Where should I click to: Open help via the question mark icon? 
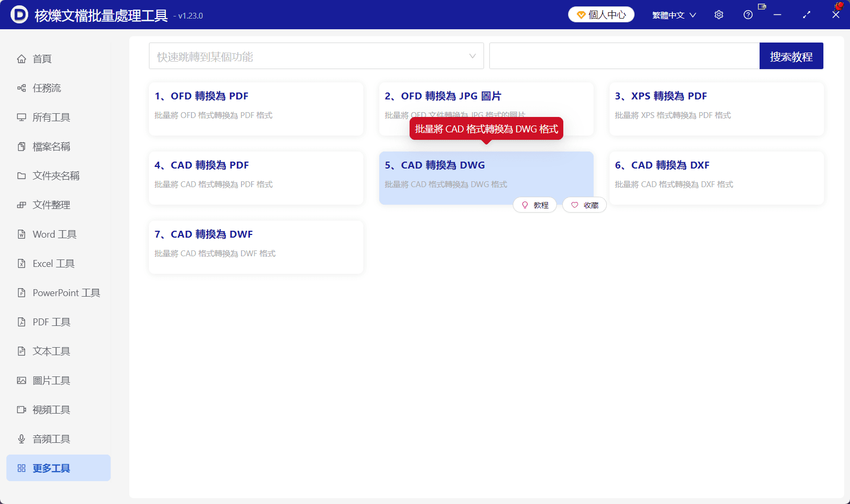click(748, 15)
